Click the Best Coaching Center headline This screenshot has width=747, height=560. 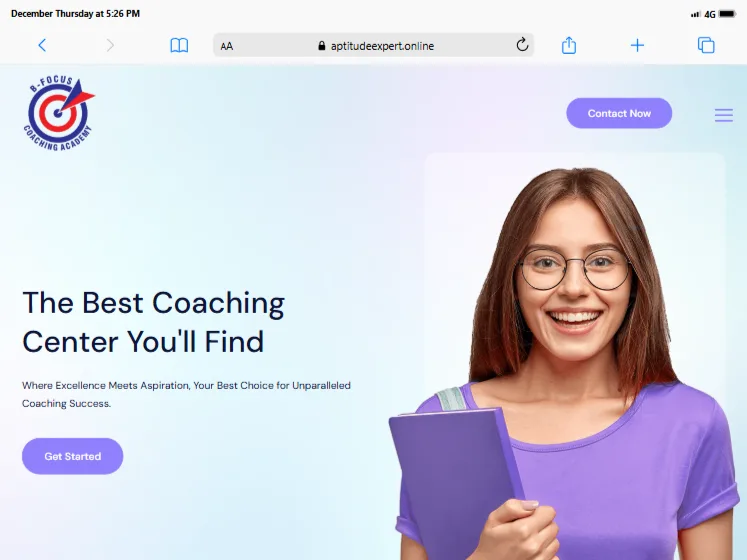coord(153,322)
